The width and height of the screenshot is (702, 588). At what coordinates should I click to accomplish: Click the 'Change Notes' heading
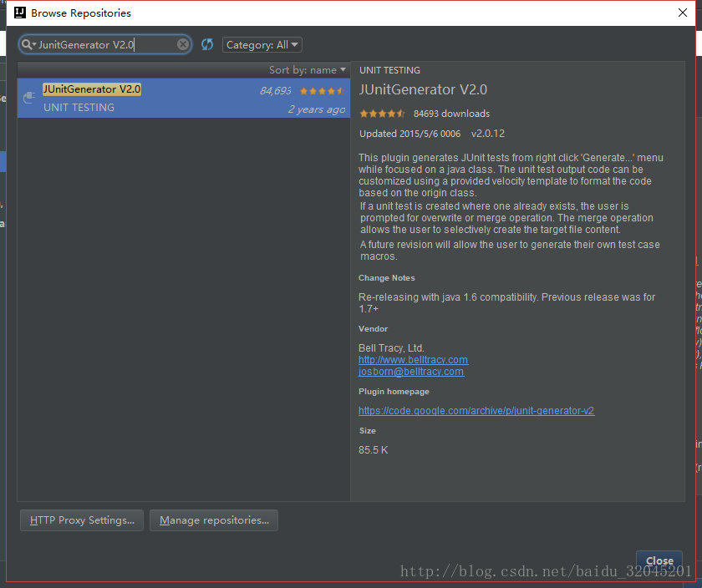click(x=386, y=278)
